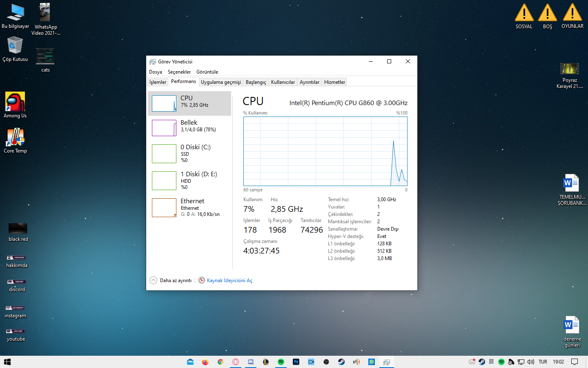The image size is (588, 368).
Task: Select the BOŞ desktop shortcut
Action: 548,16
